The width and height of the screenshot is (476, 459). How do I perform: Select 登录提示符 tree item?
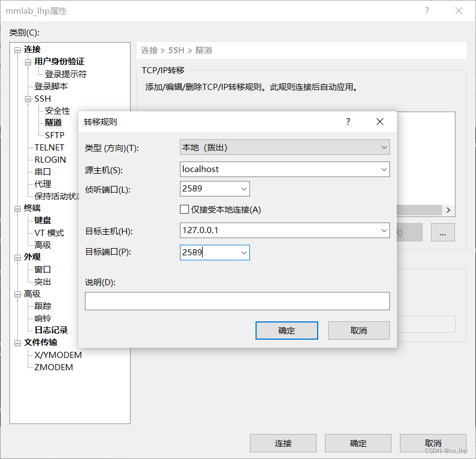point(66,74)
